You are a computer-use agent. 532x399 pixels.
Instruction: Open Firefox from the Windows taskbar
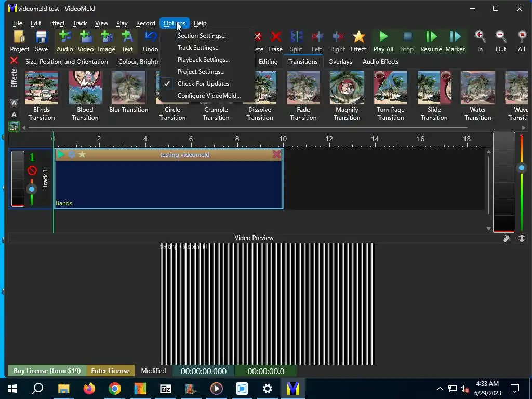(89, 389)
